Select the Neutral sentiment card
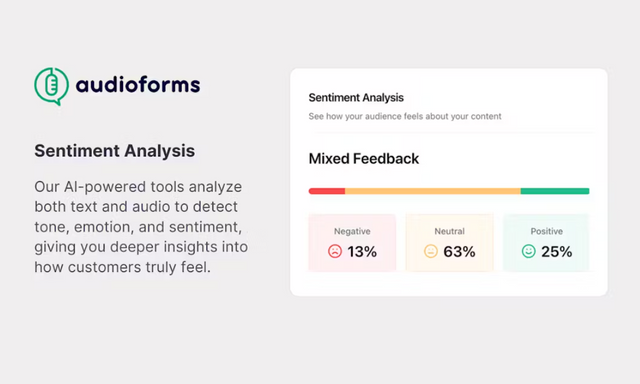640x384 pixels. coord(449,242)
